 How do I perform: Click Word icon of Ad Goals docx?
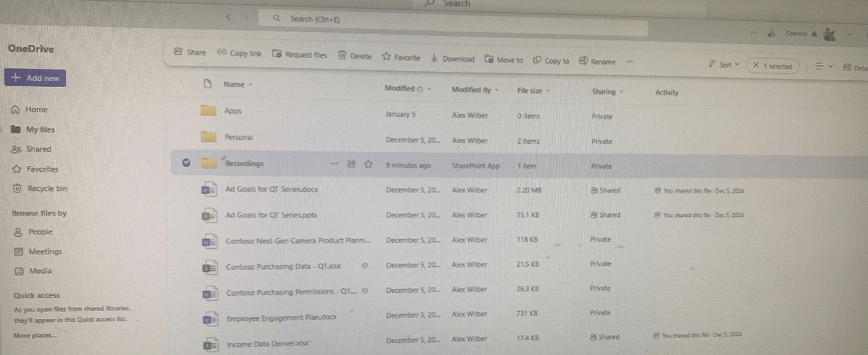208,189
